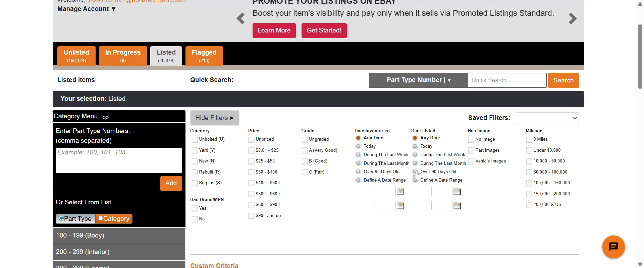Screen dimensions: 644x268
Task: Switch to the Unlisted tab
Action: (76, 56)
